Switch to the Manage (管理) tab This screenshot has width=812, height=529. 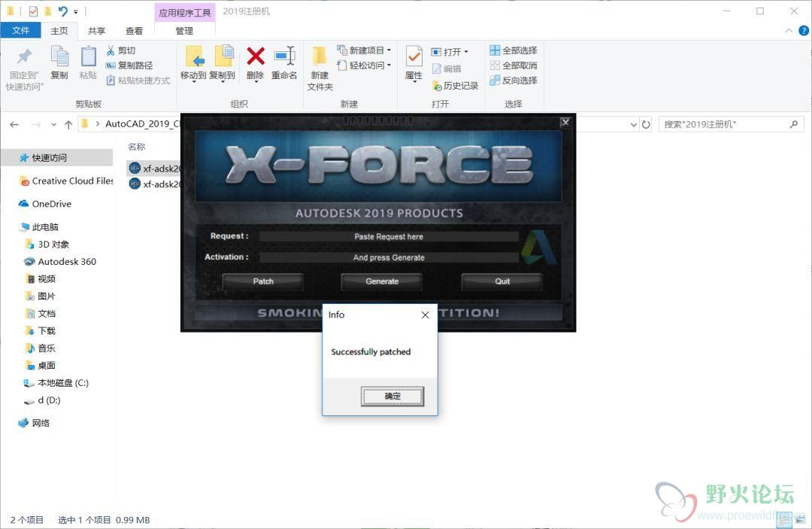(184, 31)
